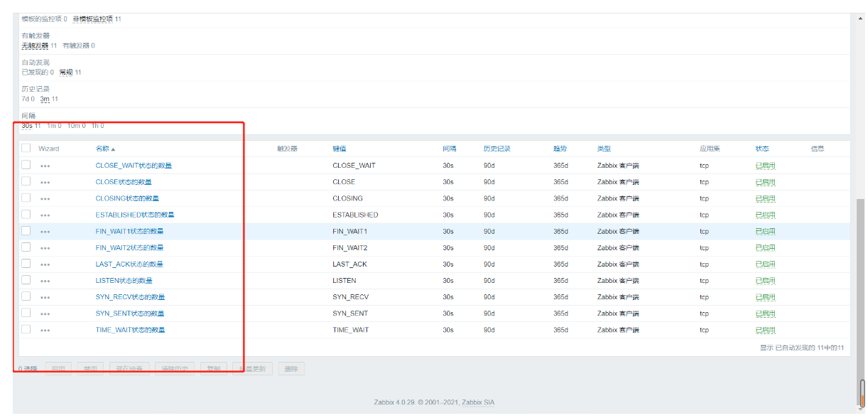
Task: Open the FIN_WAIT2状态的数量 item link
Action: pyautogui.click(x=129, y=248)
